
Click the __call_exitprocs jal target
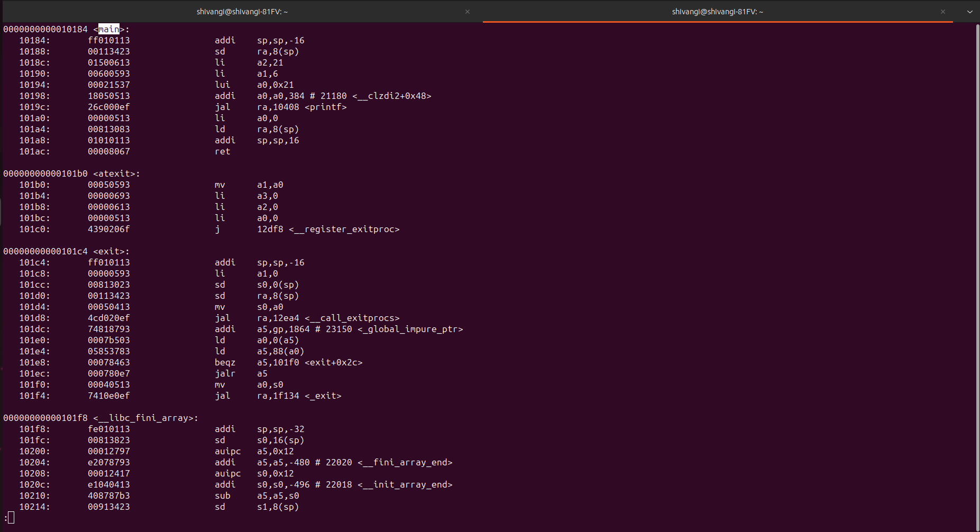352,318
